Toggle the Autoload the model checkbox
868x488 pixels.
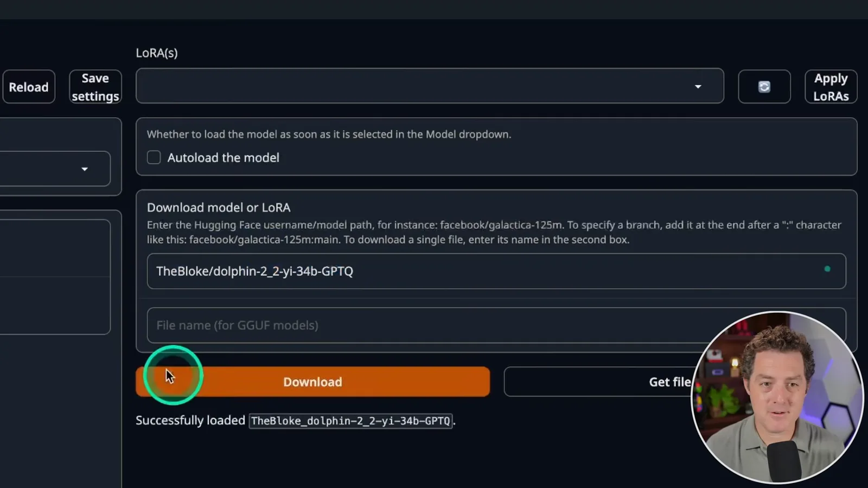(x=154, y=157)
